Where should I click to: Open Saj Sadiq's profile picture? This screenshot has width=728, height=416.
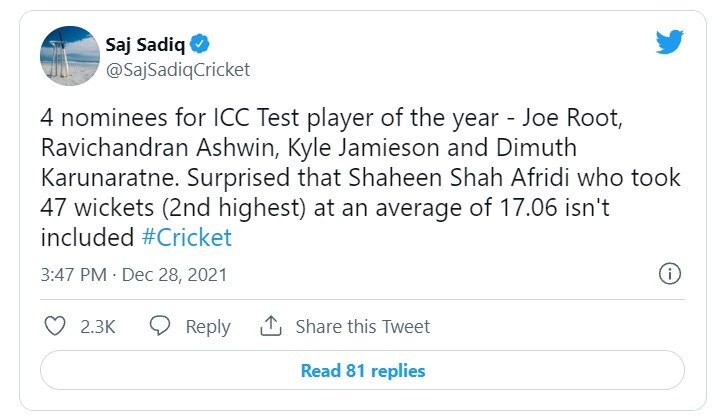point(67,57)
